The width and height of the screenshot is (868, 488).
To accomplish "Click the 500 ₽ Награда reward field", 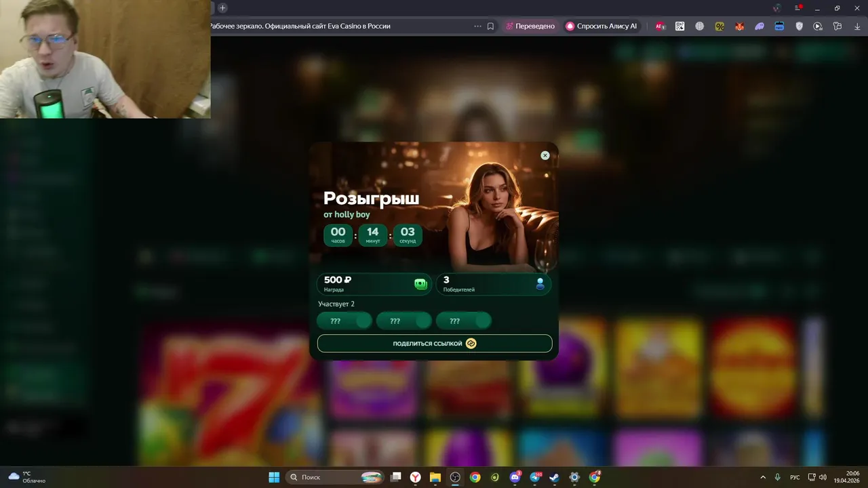I will point(374,284).
